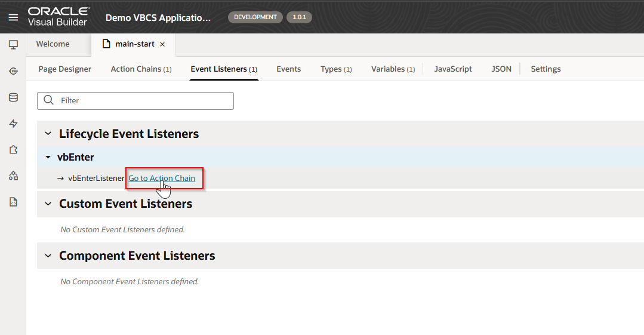Click the lightning bolt sidebar icon
This screenshot has height=335, width=644.
click(13, 124)
